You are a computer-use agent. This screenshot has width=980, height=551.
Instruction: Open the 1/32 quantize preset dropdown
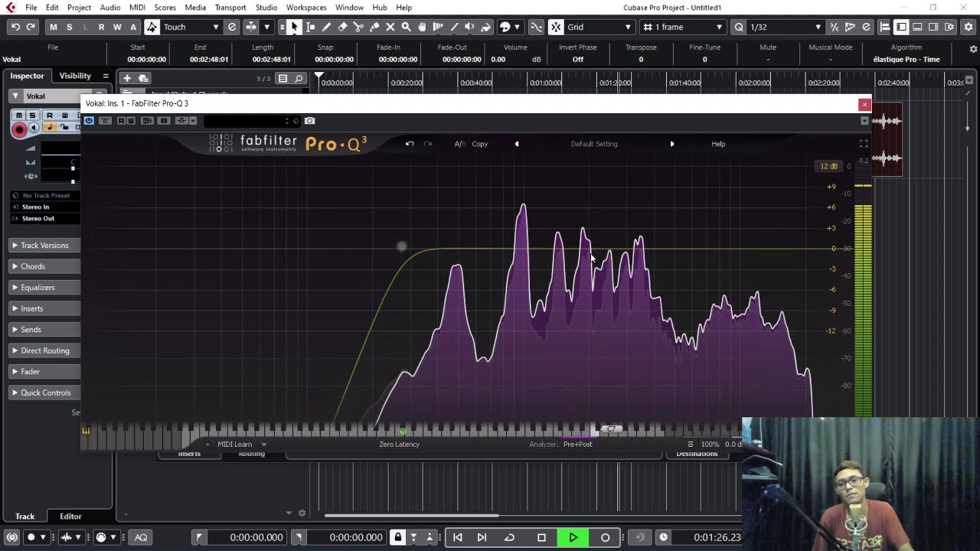point(785,27)
